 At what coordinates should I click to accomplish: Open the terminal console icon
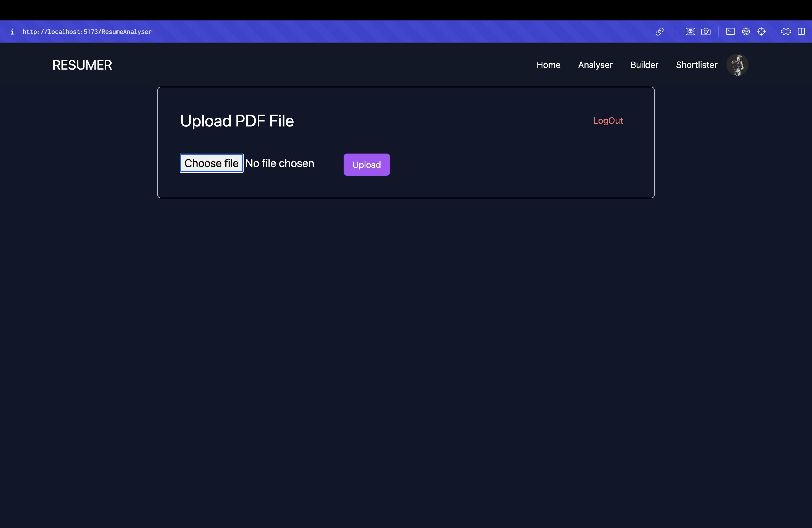click(731, 32)
